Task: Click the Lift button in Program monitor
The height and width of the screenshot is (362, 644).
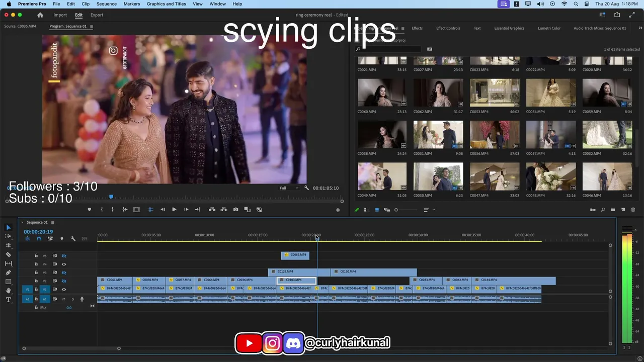Action: tap(212, 210)
